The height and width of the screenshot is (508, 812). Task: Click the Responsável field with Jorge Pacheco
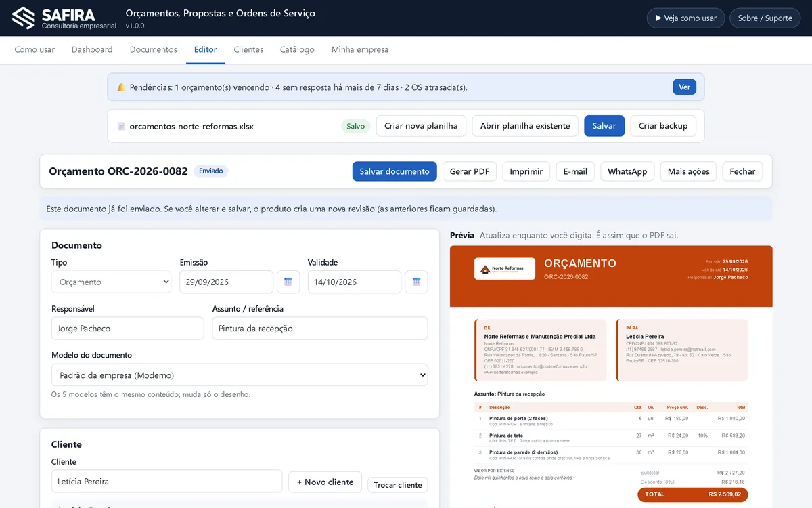pos(128,329)
